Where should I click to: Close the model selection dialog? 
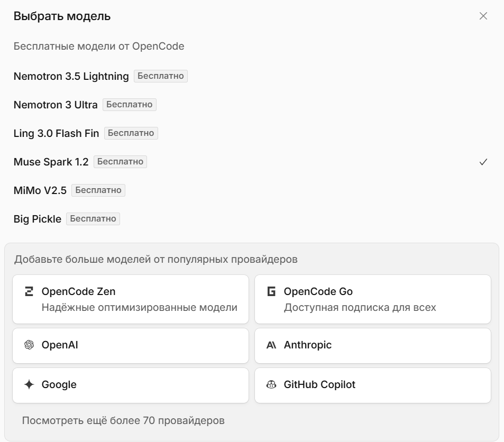[483, 16]
